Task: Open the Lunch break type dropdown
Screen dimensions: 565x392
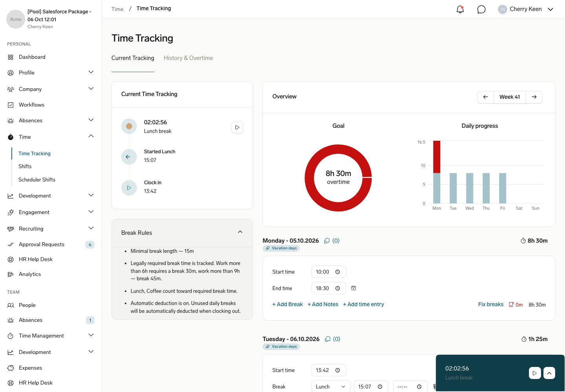Action: [331, 387]
